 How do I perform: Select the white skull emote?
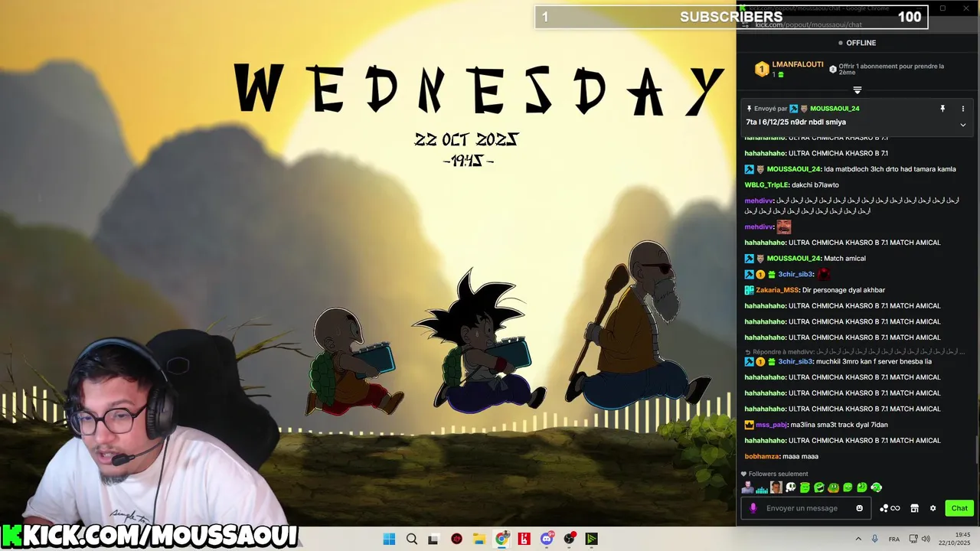pyautogui.click(x=791, y=487)
